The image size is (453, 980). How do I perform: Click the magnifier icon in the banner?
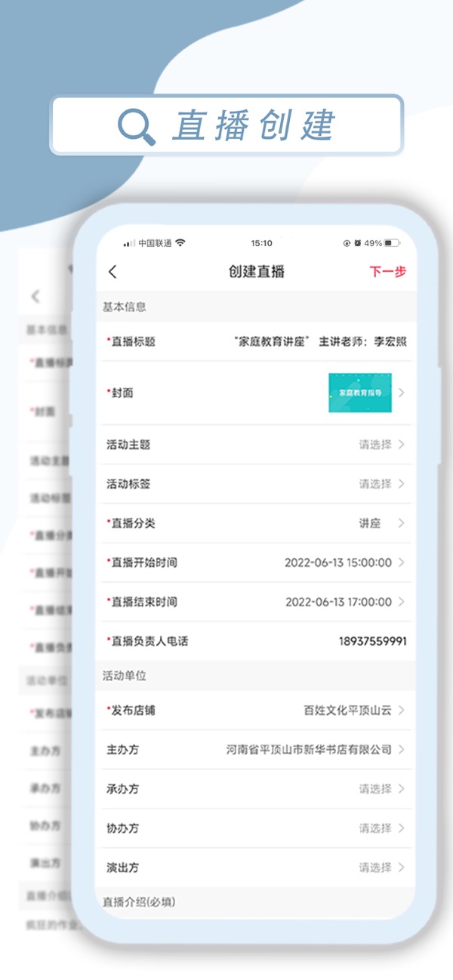point(137,126)
